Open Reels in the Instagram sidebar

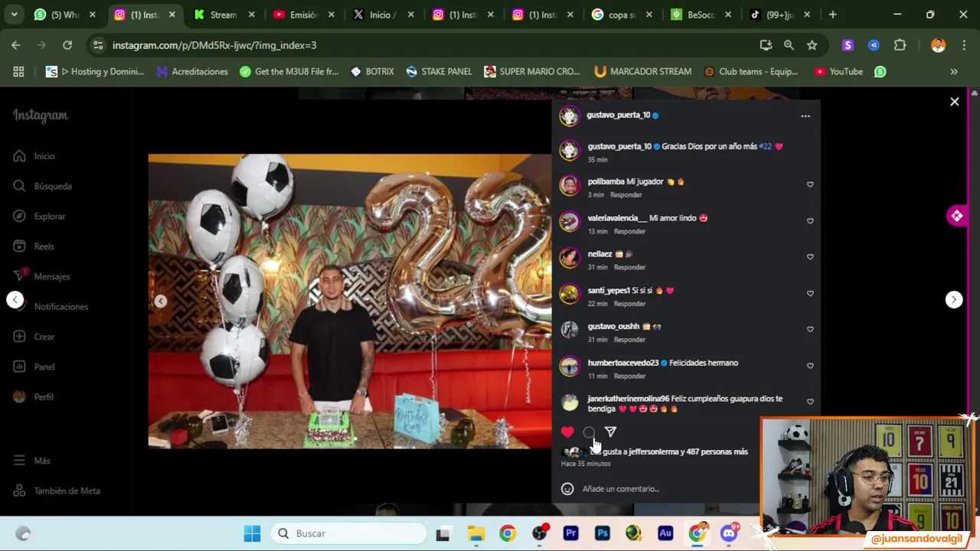[34, 246]
